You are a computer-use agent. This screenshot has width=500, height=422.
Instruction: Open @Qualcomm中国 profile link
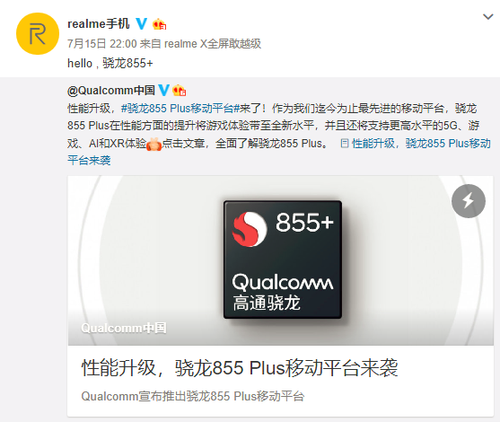click(111, 90)
